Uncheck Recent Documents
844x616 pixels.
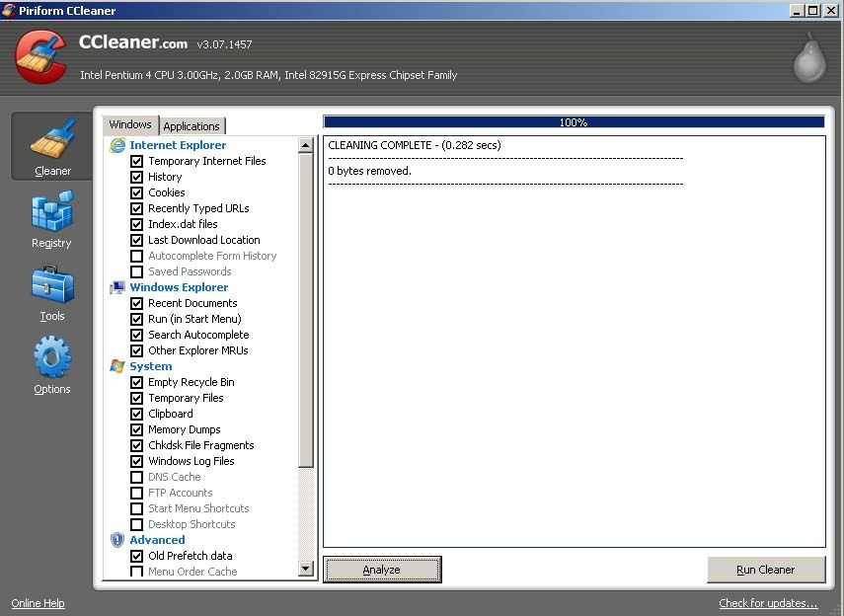pos(137,303)
